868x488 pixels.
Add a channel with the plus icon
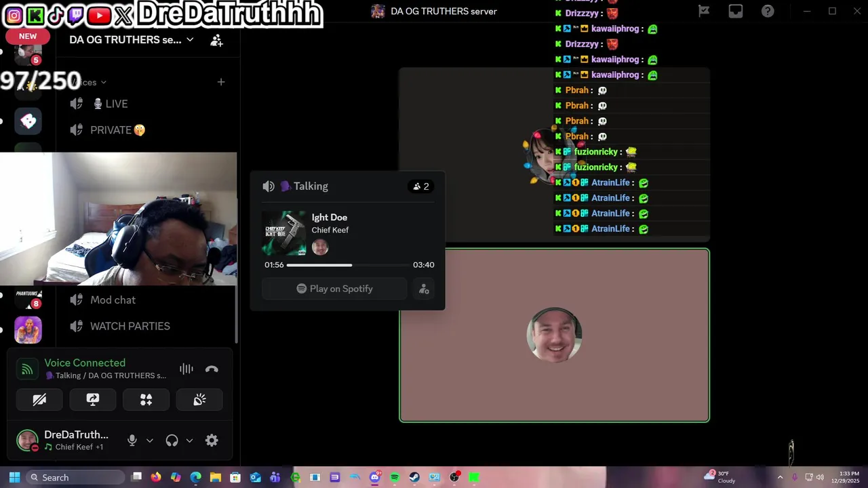coord(221,82)
